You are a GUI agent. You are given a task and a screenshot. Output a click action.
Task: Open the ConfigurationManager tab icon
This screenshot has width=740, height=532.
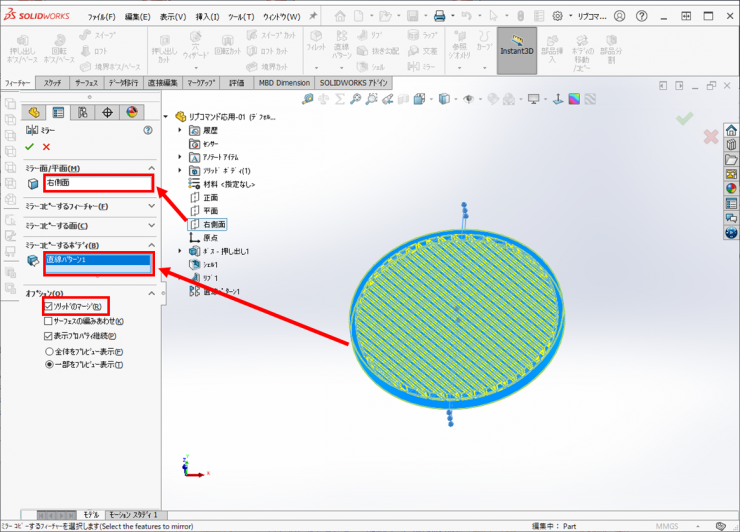tap(83, 113)
